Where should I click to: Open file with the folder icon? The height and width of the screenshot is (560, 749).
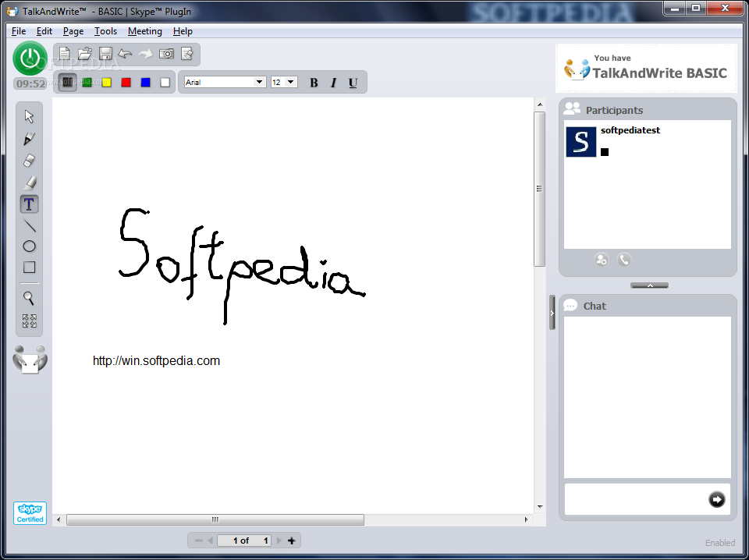pos(84,54)
